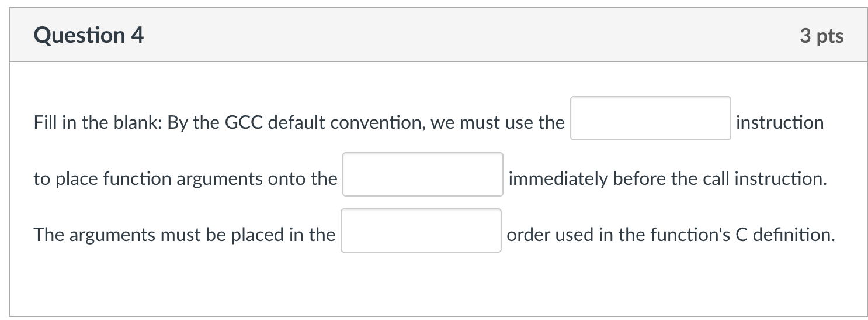Screen dimensions: 868x320
Task: Click "immediately before the call instruction." text
Action: pos(668,179)
